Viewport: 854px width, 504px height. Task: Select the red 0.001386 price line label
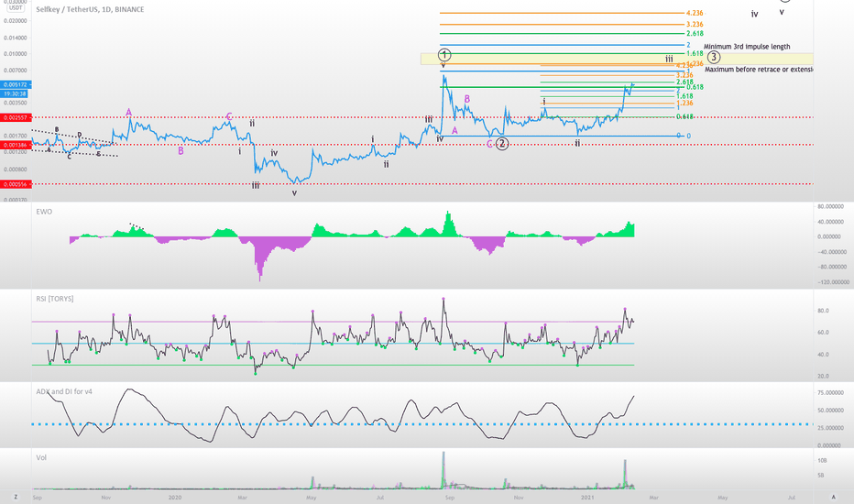coord(16,145)
